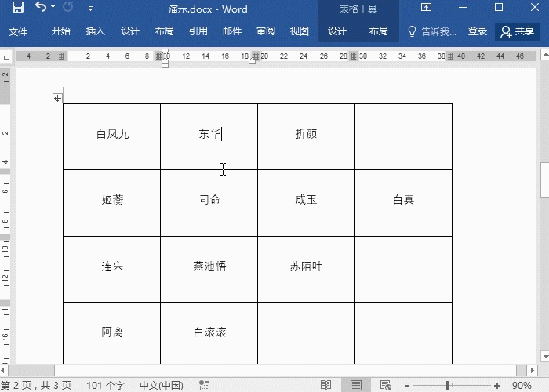Switch to the 视图 tab
549x392 pixels.
(x=300, y=31)
